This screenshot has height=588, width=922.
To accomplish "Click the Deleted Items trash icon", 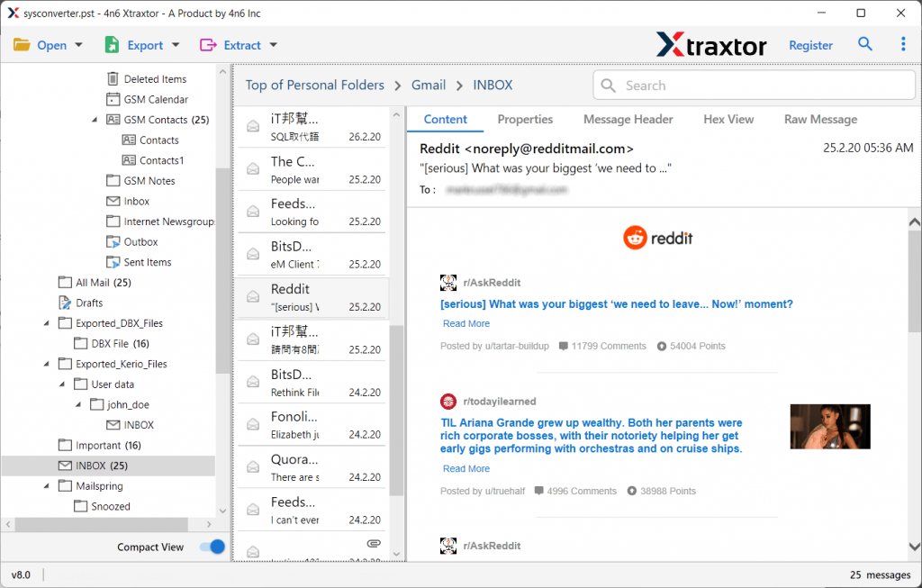I will [113, 79].
